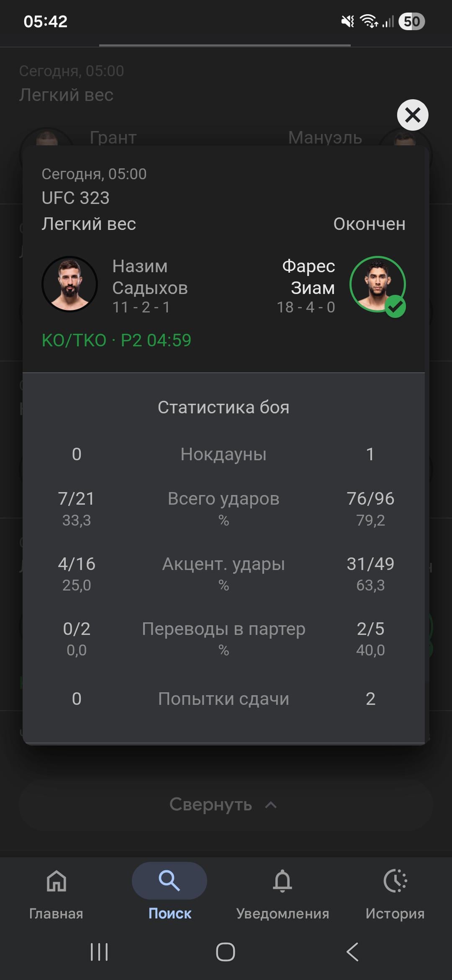Tap the Назим Садыхов fighter name
This screenshot has height=980, width=452.
(149, 277)
